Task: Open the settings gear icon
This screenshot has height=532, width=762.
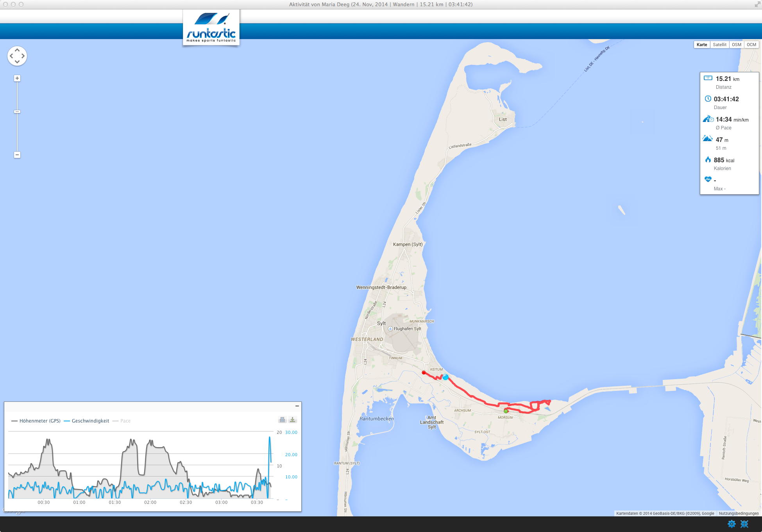Action: coord(732,524)
